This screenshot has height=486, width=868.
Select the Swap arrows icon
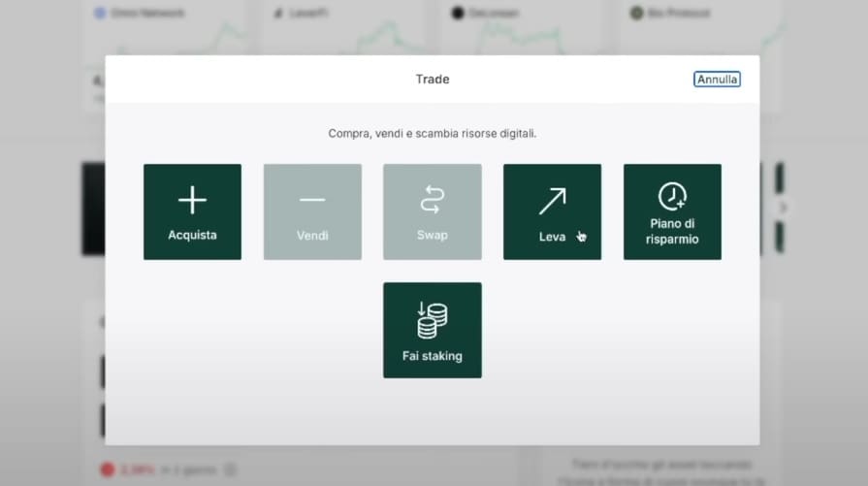[x=432, y=201]
